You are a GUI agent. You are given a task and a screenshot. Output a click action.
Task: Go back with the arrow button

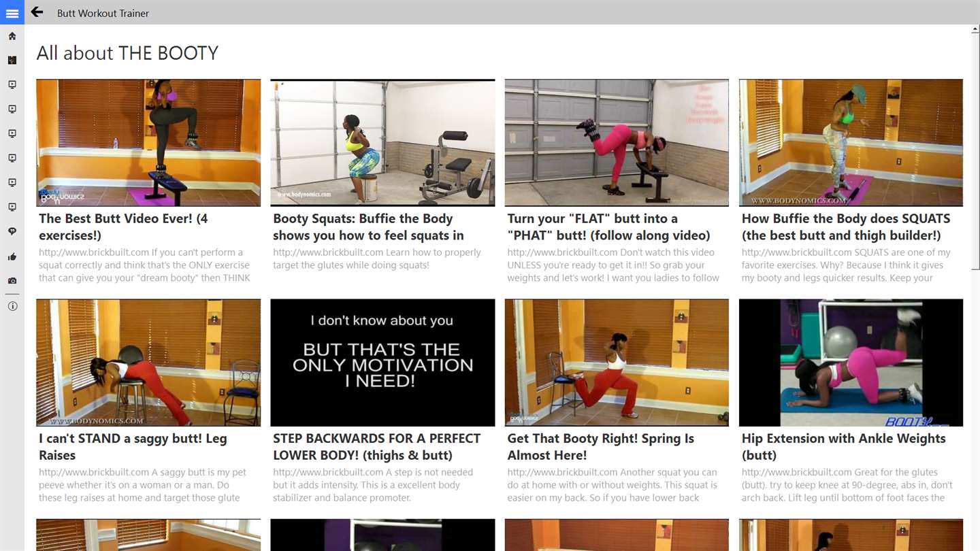click(37, 12)
